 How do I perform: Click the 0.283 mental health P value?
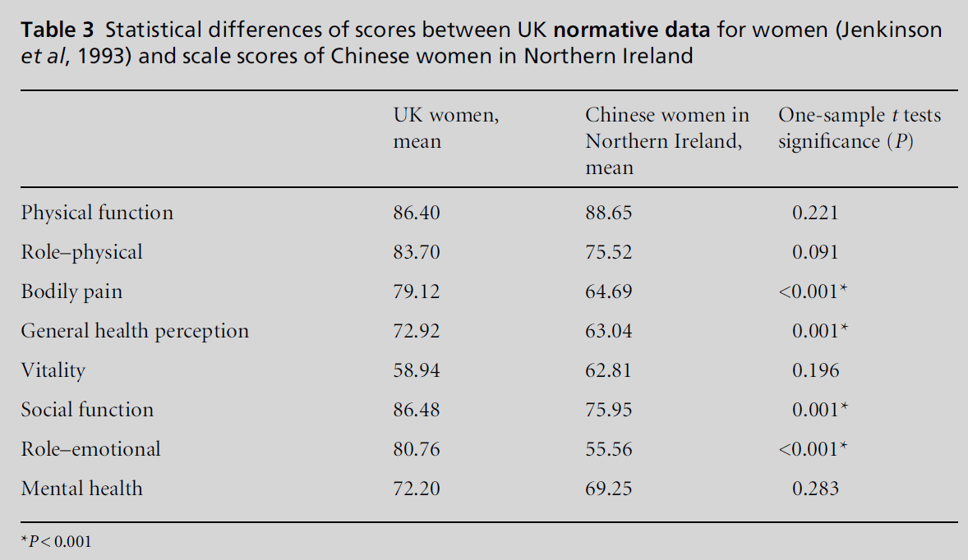tap(815, 489)
